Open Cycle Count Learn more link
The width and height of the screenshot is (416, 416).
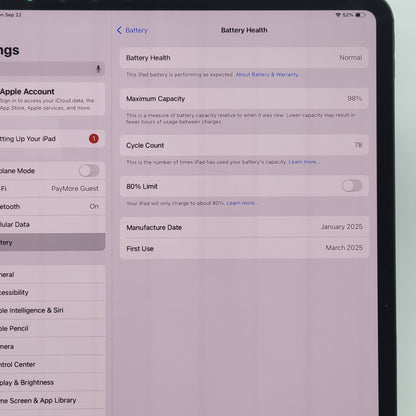point(303,162)
